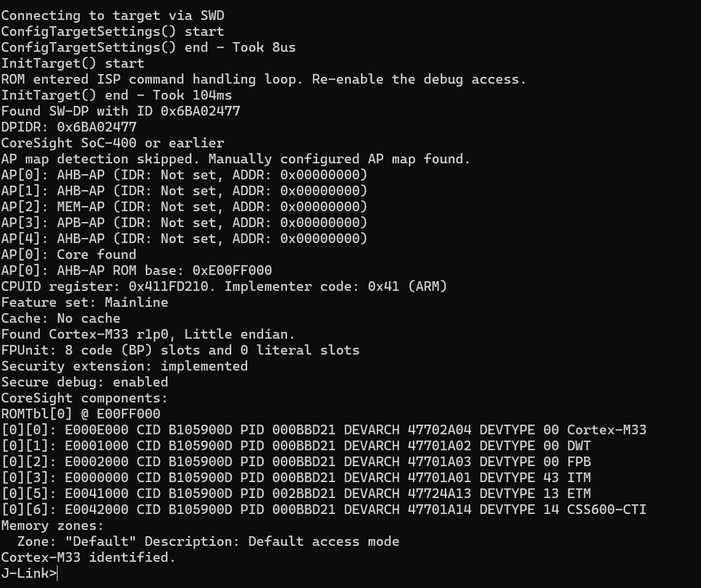
Task: Click the ROMTbl[0] @ E00FF000 line
Action: pos(81,414)
